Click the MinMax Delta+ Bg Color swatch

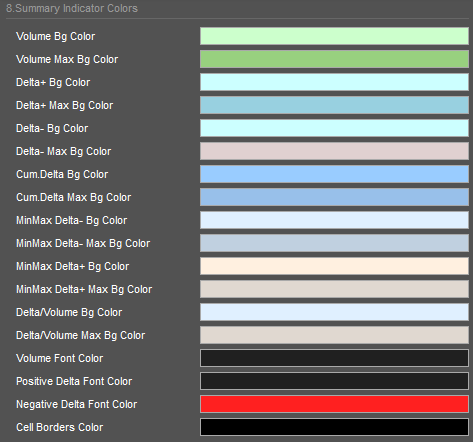point(334,266)
